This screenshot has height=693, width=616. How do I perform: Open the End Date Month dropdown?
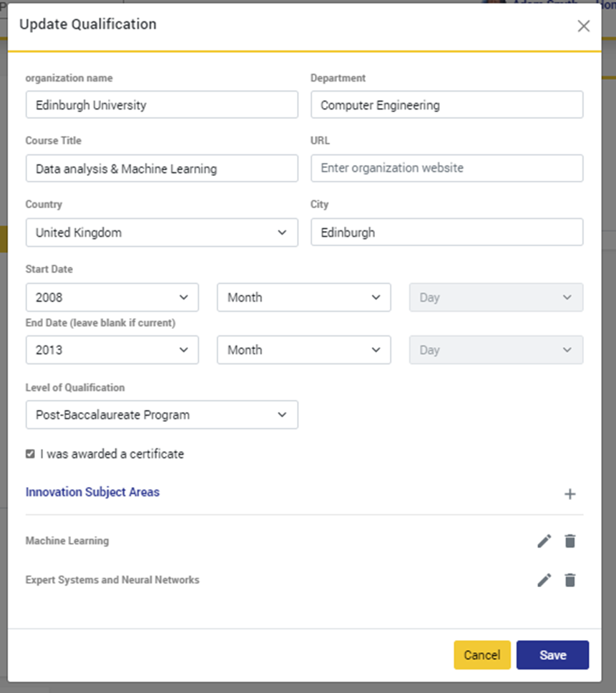(x=304, y=350)
